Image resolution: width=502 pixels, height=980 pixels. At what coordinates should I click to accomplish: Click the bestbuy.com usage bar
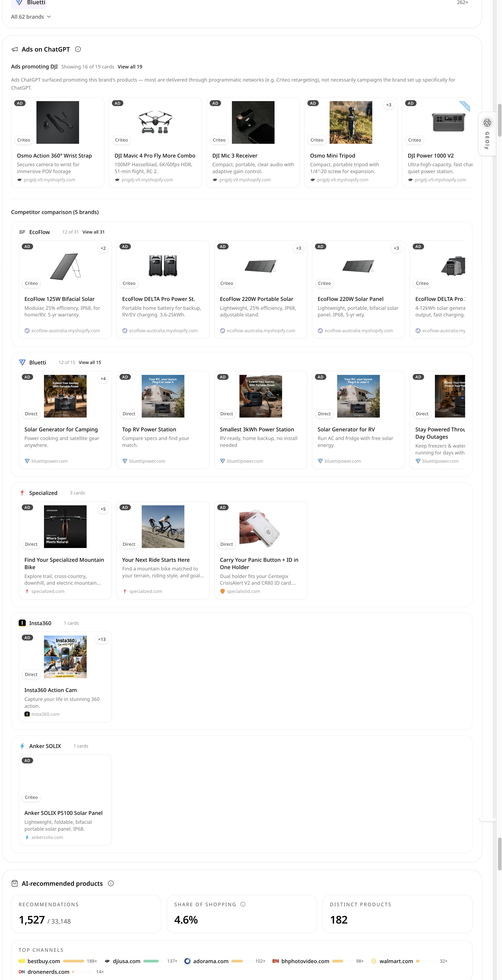73,961
